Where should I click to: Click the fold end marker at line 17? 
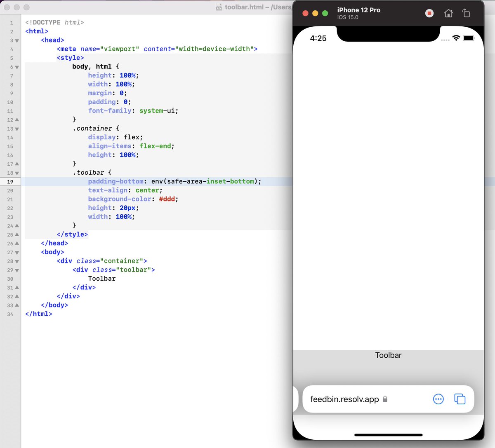click(17, 164)
